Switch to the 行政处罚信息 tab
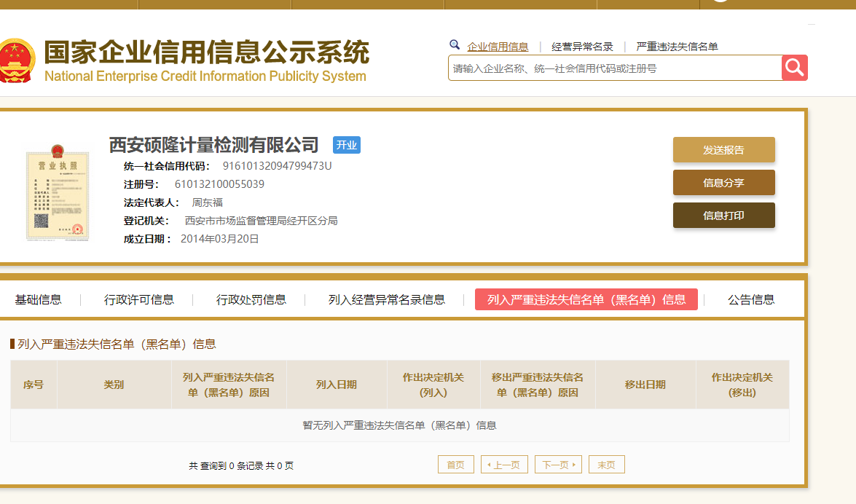The height and width of the screenshot is (504, 856). point(251,300)
